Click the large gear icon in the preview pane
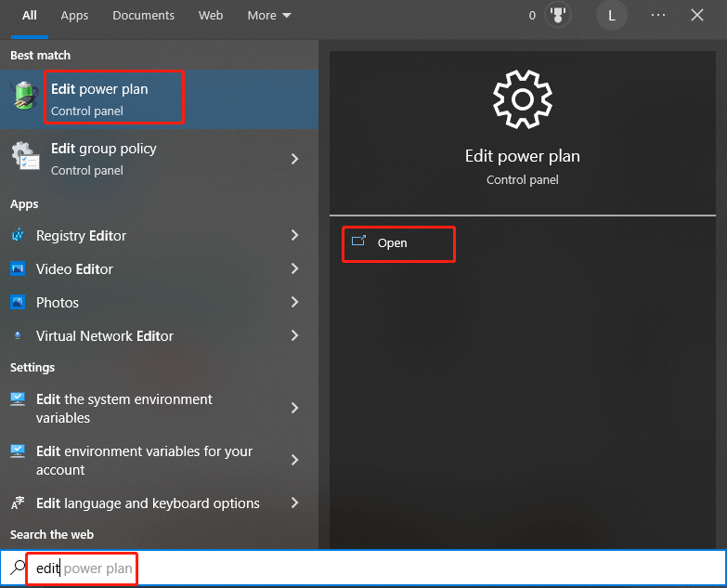The height and width of the screenshot is (588, 727). tap(523, 99)
